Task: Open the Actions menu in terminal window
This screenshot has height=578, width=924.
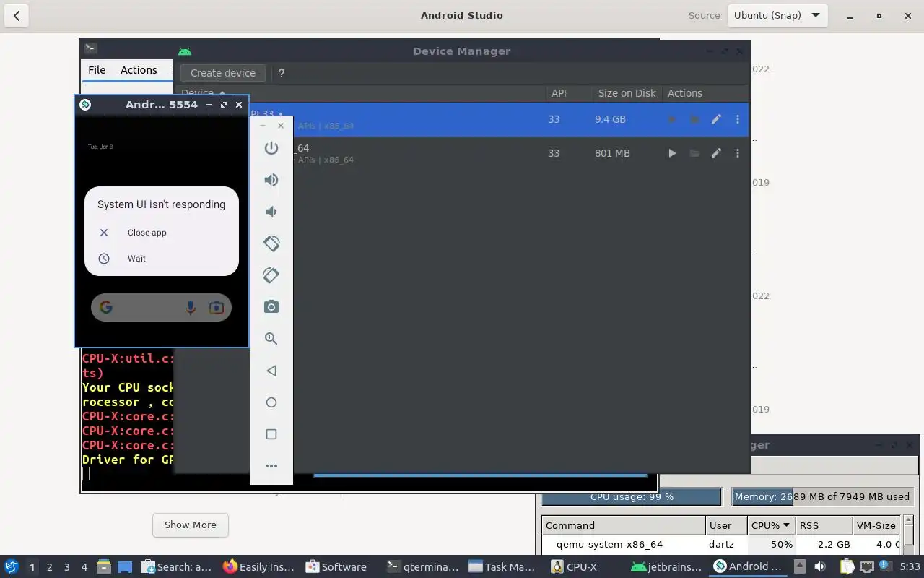Action: 139,70
